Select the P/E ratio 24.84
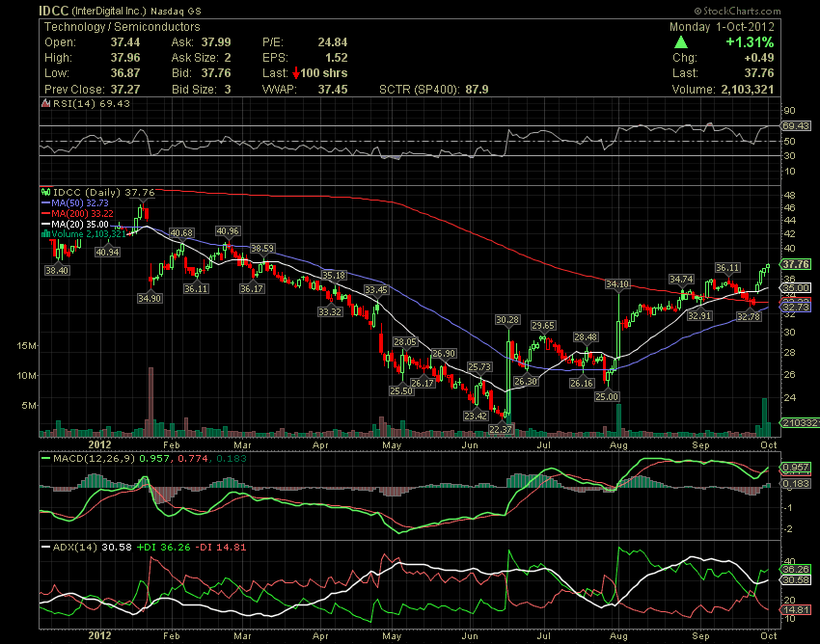 pyautogui.click(x=333, y=42)
